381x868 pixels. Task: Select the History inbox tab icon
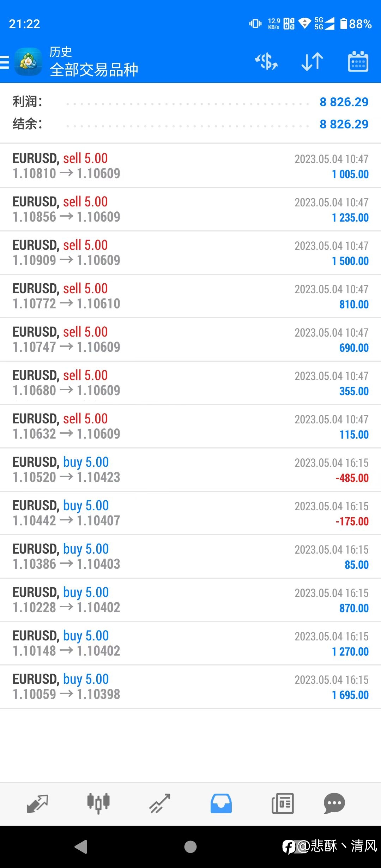tap(221, 804)
